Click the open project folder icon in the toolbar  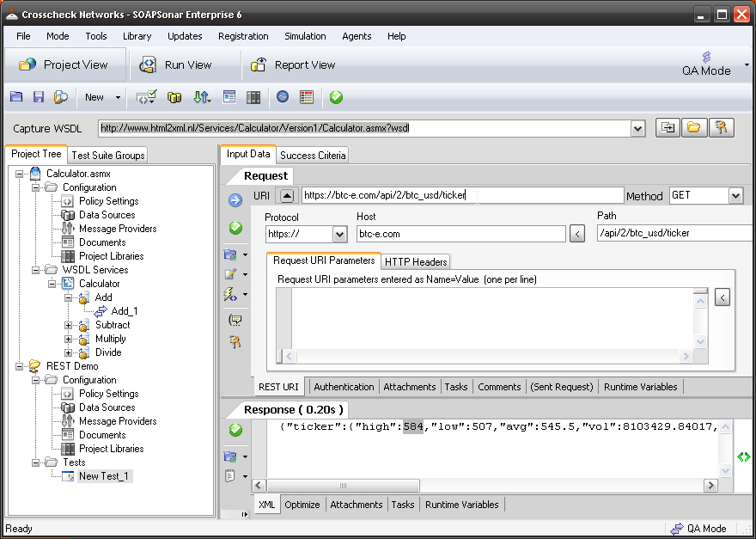[x=16, y=97]
